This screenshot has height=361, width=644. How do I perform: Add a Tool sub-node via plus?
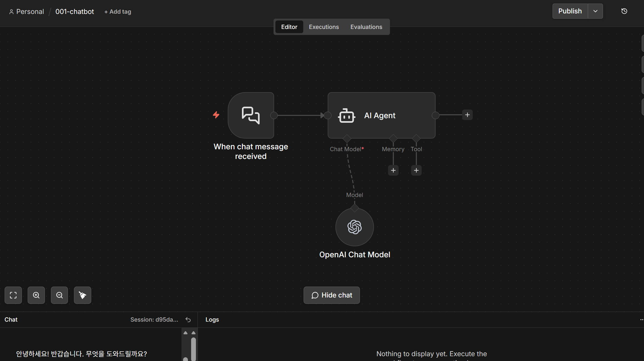[x=416, y=170]
